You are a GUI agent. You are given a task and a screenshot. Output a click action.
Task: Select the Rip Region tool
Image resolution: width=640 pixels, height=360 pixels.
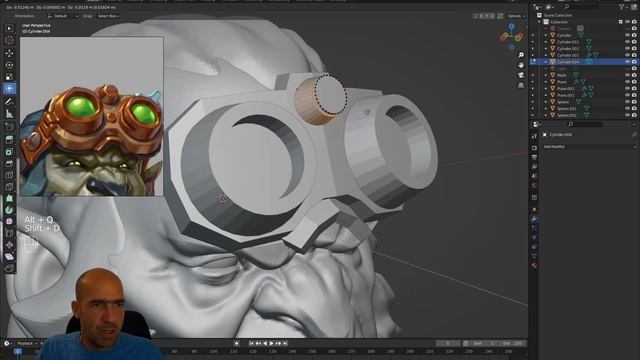(x=9, y=268)
